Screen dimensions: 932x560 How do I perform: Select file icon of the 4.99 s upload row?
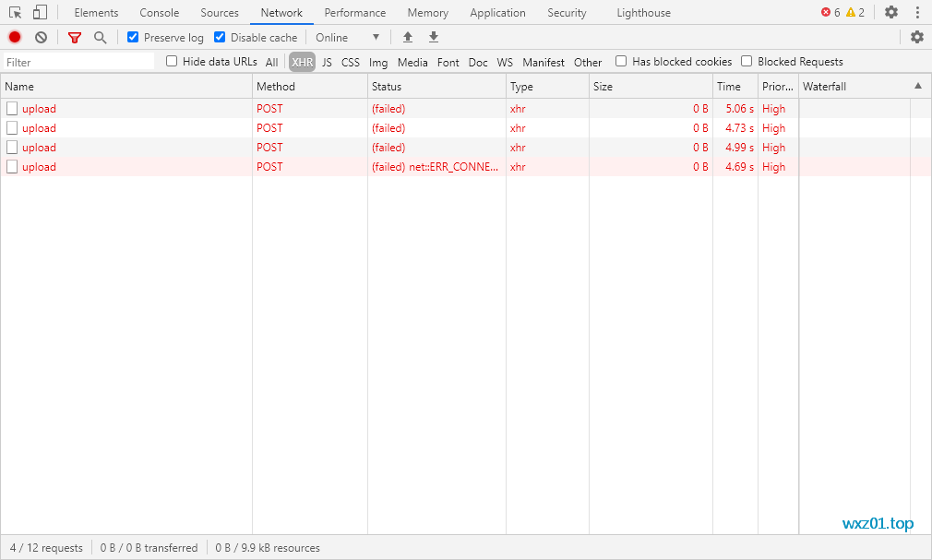click(12, 147)
